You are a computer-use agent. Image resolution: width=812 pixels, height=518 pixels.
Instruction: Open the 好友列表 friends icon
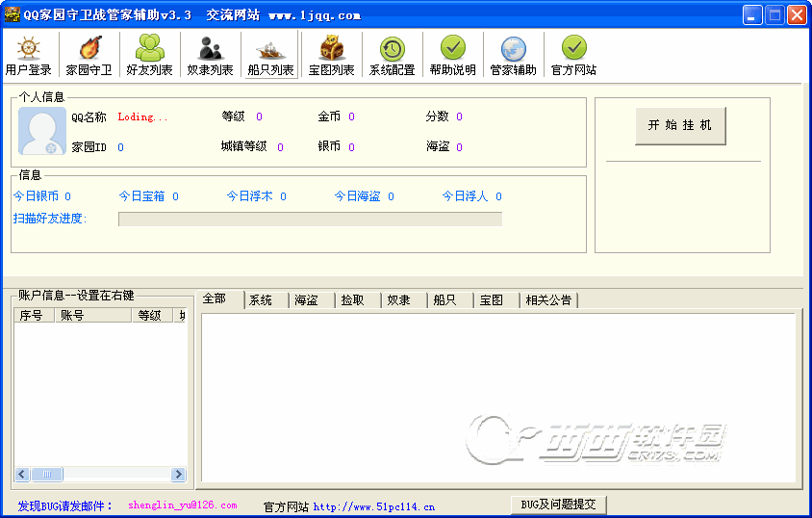(150, 48)
